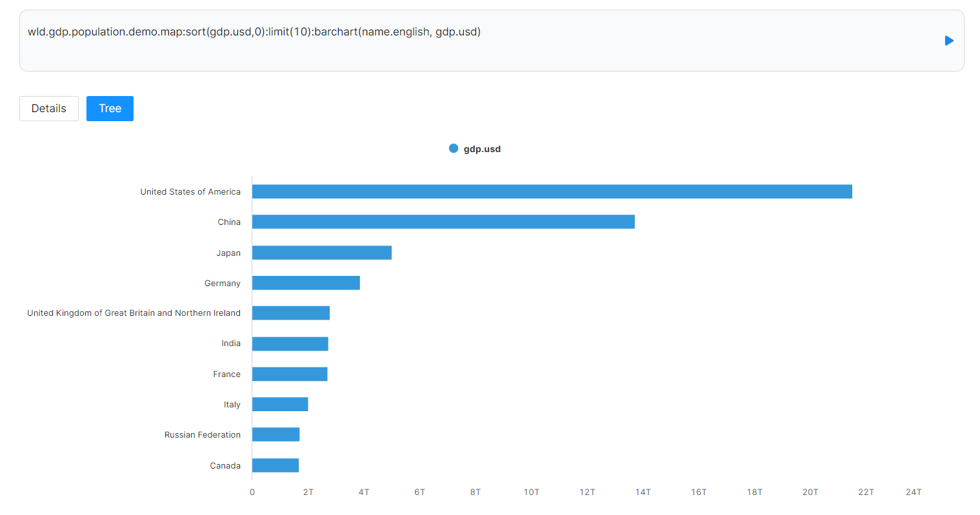The height and width of the screenshot is (515, 980).
Task: Select the Germany bar
Action: click(x=306, y=283)
